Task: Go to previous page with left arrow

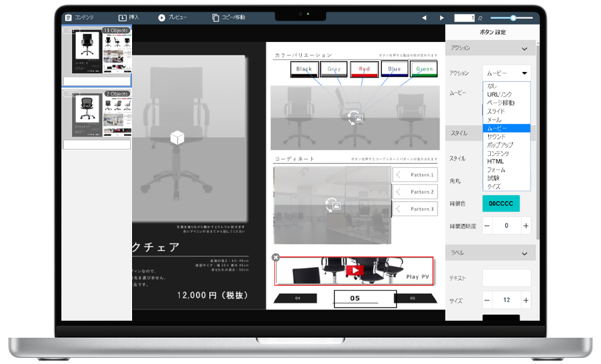Action: pyautogui.click(x=424, y=18)
